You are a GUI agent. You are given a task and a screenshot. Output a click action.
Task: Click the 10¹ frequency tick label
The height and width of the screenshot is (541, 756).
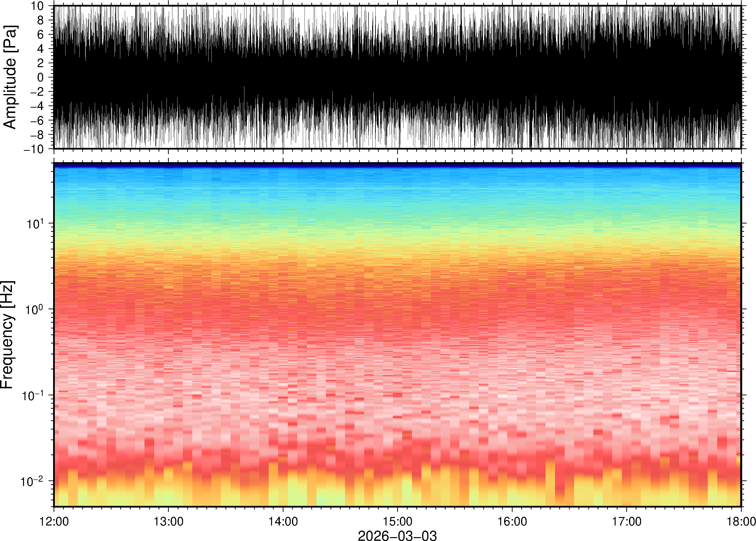coord(35,224)
